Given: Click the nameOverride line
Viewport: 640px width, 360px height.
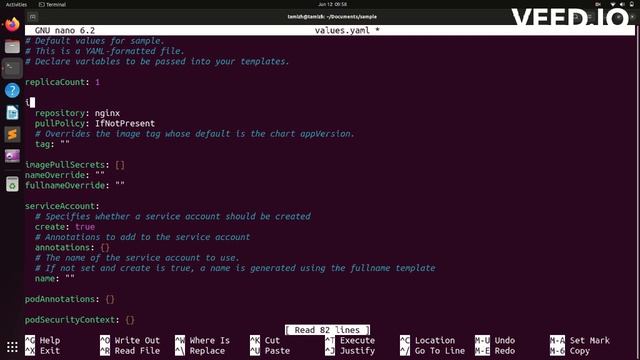Looking at the screenshot, I should click(65, 175).
